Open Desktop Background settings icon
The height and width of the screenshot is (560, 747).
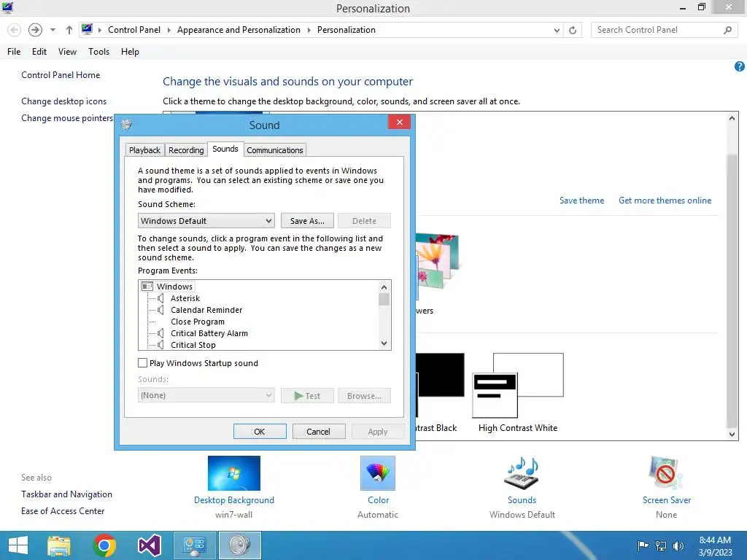pos(234,472)
